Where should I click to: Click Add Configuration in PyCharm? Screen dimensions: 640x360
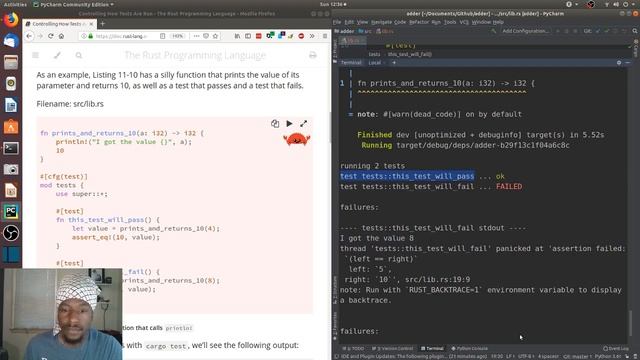click(x=525, y=31)
